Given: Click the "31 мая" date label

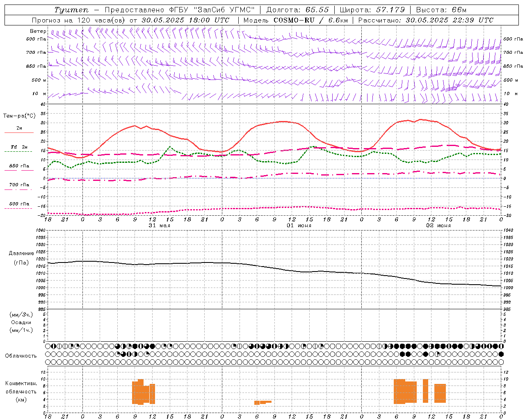Looking at the screenshot, I should tap(159, 226).
